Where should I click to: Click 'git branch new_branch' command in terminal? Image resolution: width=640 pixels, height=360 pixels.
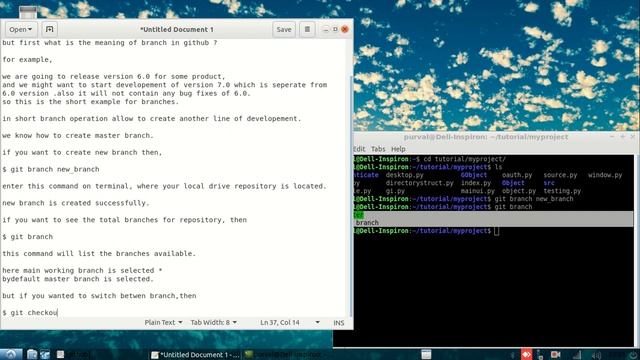(533, 199)
